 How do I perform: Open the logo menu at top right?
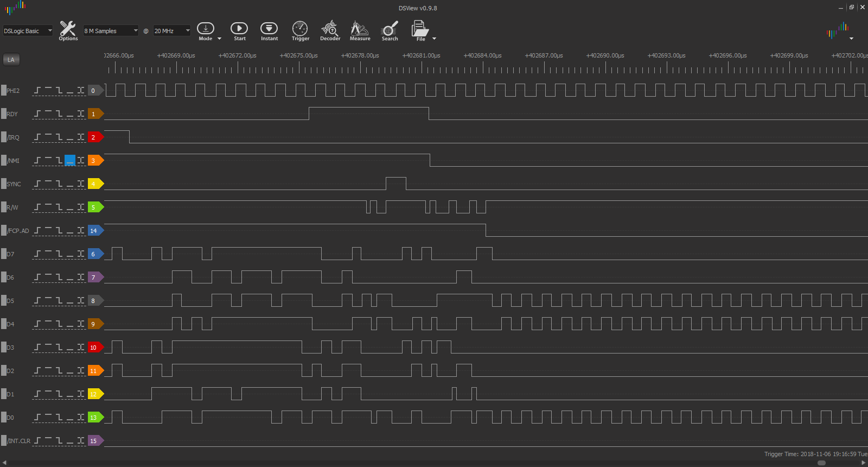[839, 31]
